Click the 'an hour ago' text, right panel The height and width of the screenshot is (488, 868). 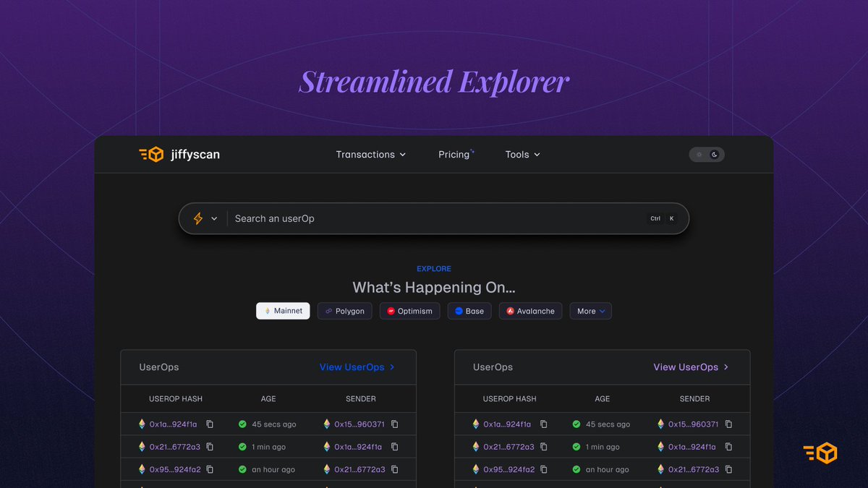click(608, 469)
